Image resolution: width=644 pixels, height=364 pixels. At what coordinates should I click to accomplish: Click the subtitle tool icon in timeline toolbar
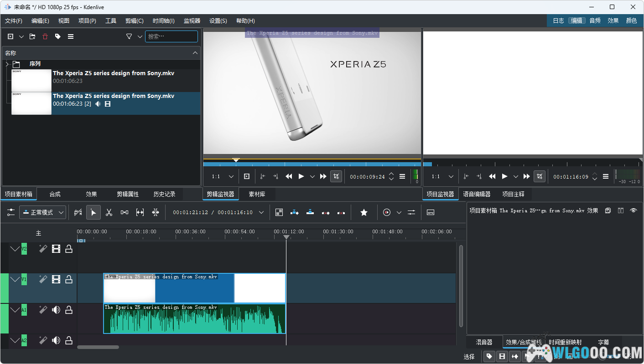[x=430, y=212]
